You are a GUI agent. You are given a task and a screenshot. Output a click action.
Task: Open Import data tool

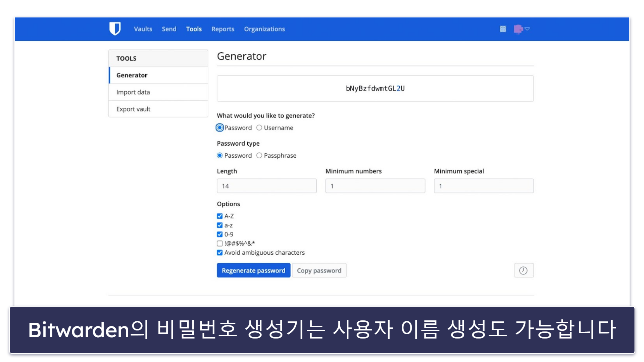(158, 92)
